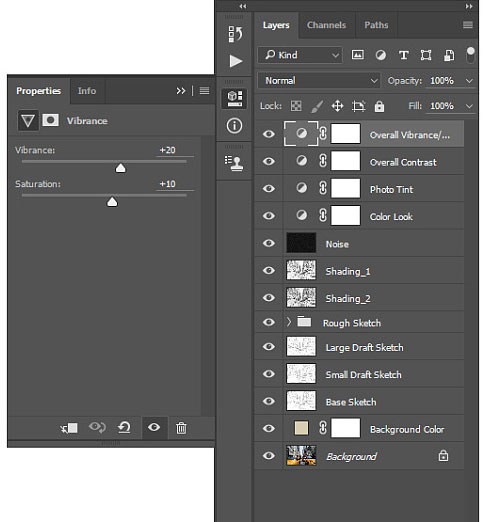Delete adjustment layer using trash icon
488x522 pixels.
coord(181,428)
